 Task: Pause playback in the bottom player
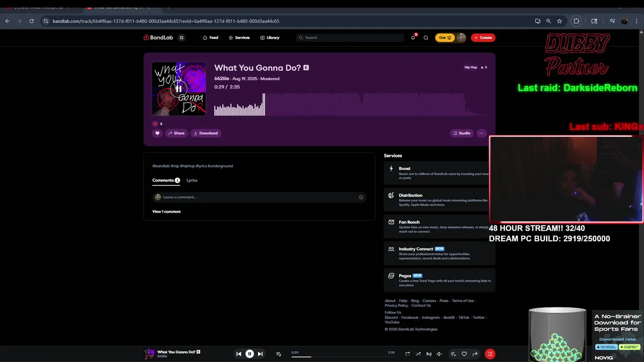click(x=250, y=354)
